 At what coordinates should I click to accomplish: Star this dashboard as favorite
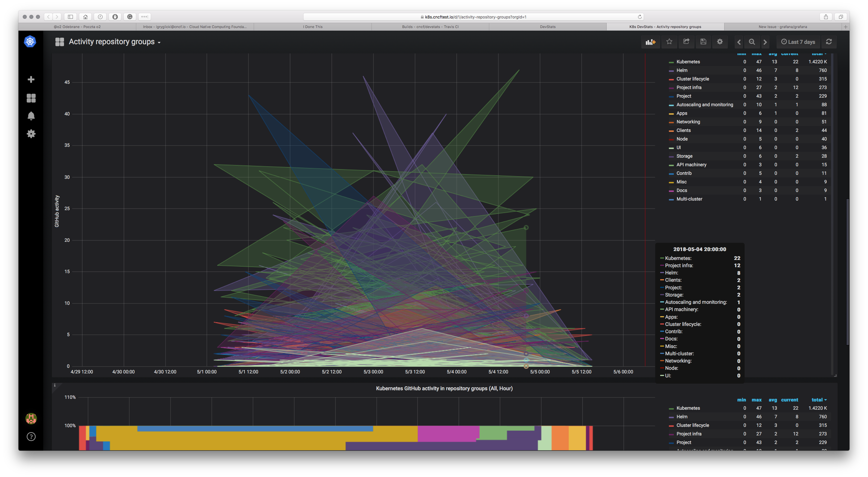point(669,42)
